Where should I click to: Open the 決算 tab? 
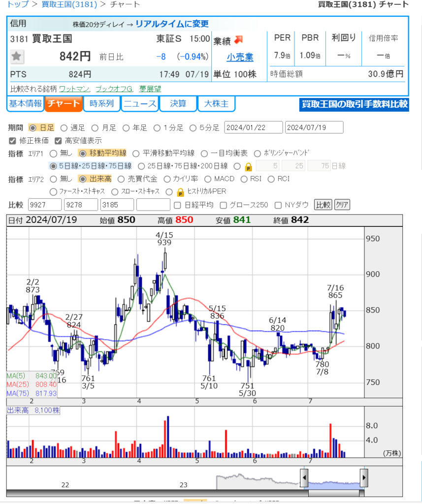click(x=178, y=104)
